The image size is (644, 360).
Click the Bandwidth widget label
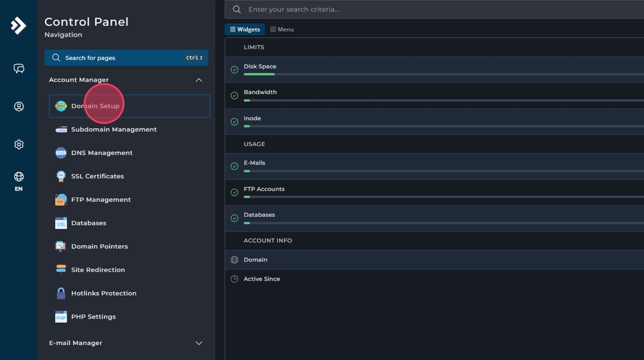[260, 93]
